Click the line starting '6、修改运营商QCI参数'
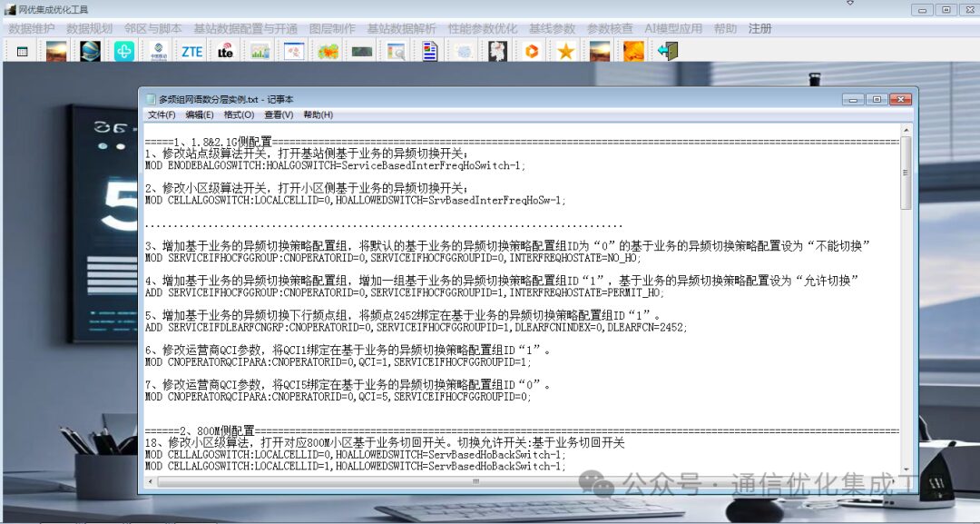This screenshot has width=980, height=524. pos(348,351)
